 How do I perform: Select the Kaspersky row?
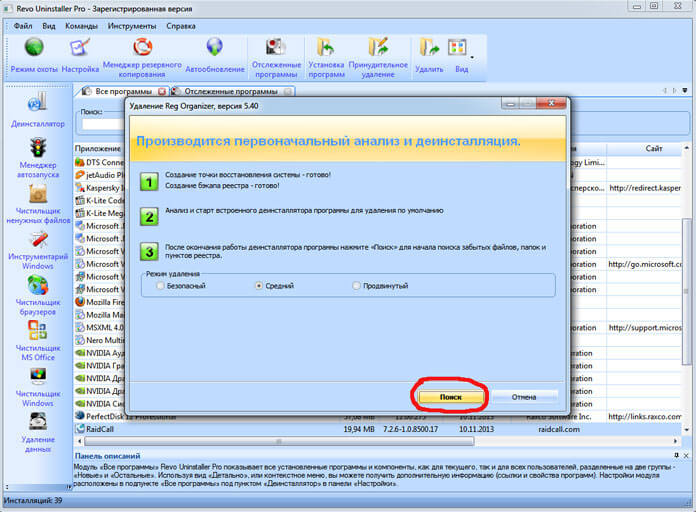pos(99,188)
